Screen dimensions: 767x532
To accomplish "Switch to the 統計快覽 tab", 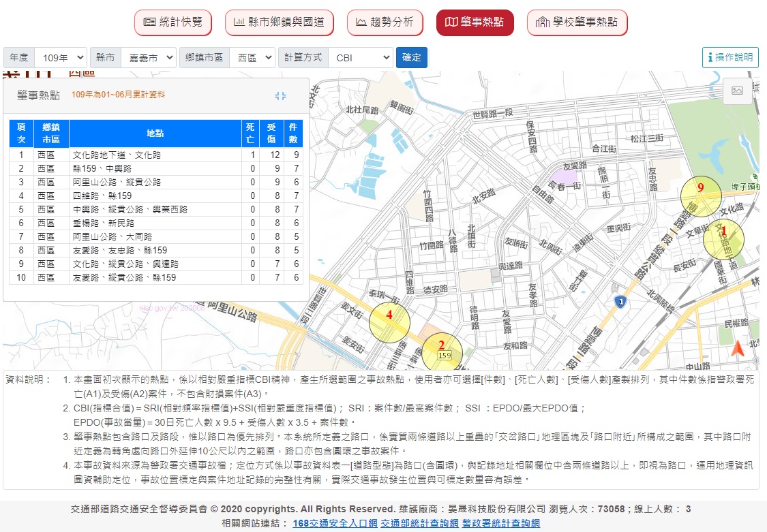I will pyautogui.click(x=173, y=22).
